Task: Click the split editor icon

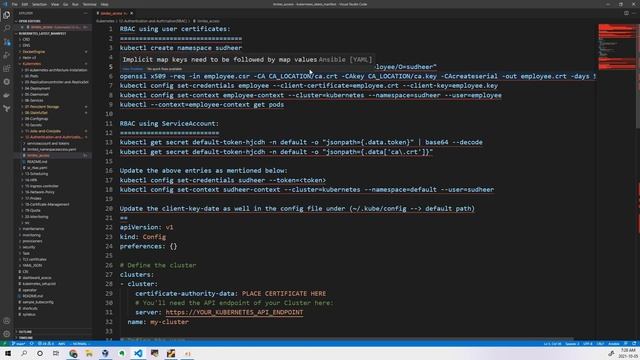Action: pyautogui.click(x=626, y=13)
